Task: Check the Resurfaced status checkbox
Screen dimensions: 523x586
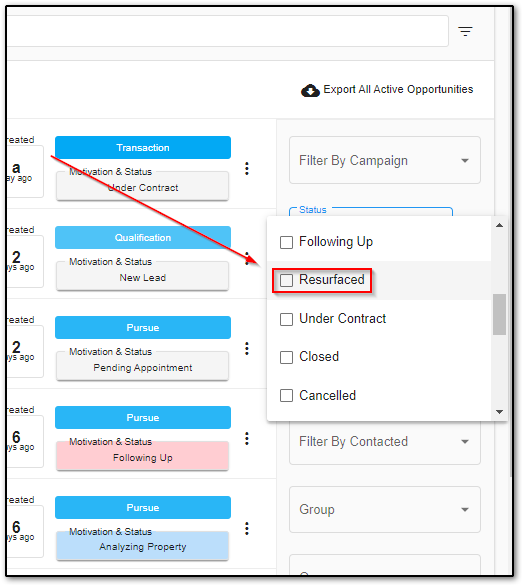Action: 286,280
